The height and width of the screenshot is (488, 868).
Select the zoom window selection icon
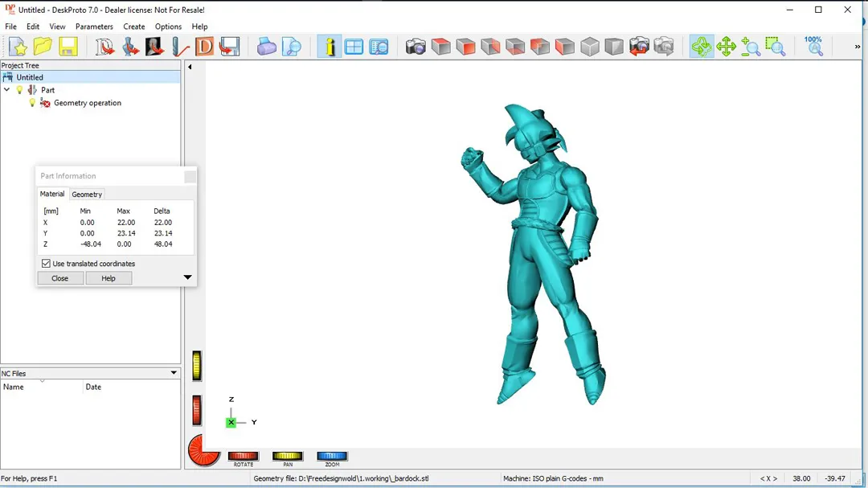point(776,47)
